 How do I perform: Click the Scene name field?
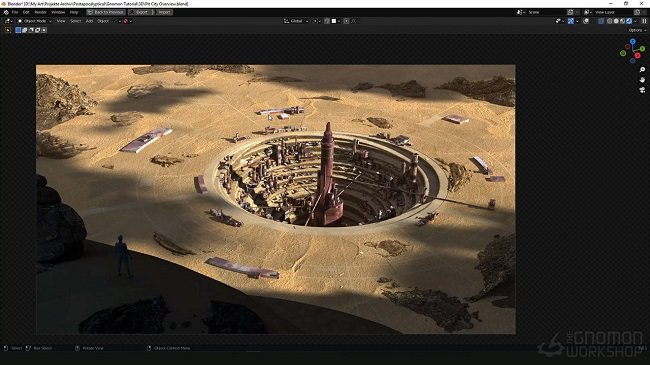[546, 12]
